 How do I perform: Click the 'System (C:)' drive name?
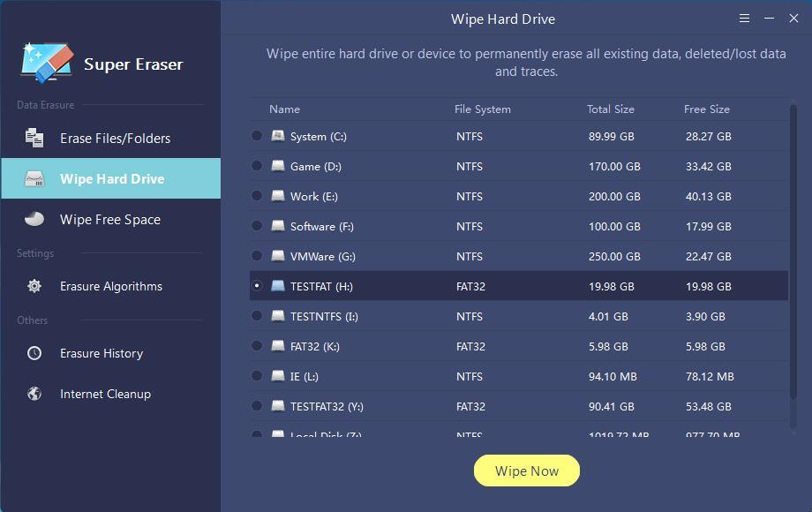coord(319,136)
